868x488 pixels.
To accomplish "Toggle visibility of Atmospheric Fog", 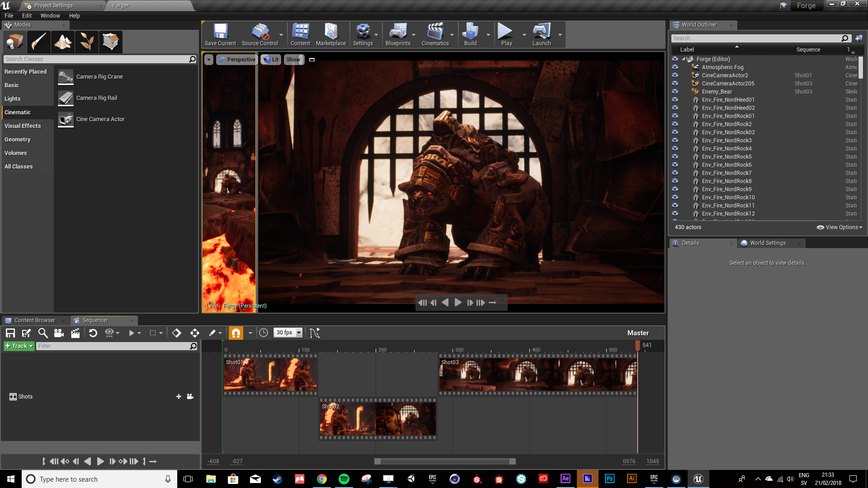I will click(x=675, y=67).
